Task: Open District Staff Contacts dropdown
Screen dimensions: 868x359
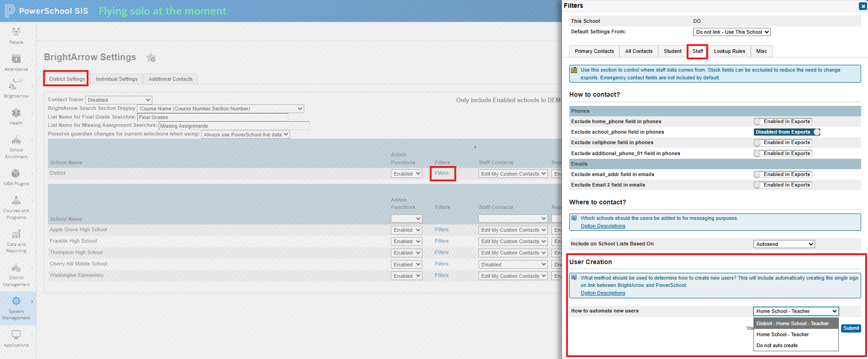Action: (513, 174)
